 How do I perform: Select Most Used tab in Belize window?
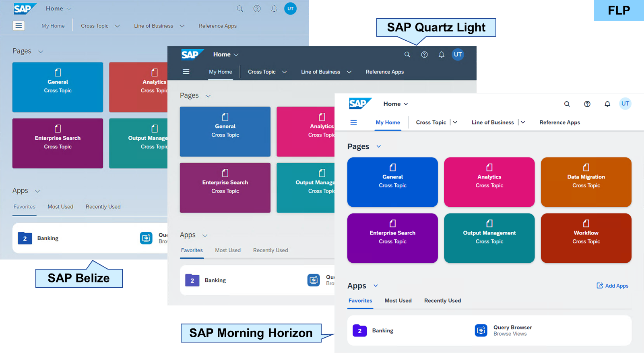pyautogui.click(x=60, y=207)
